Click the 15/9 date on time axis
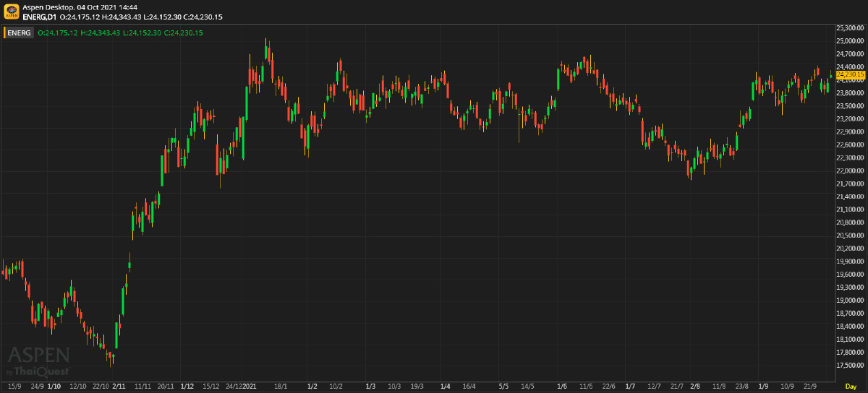868x393 pixels. pyautogui.click(x=14, y=386)
